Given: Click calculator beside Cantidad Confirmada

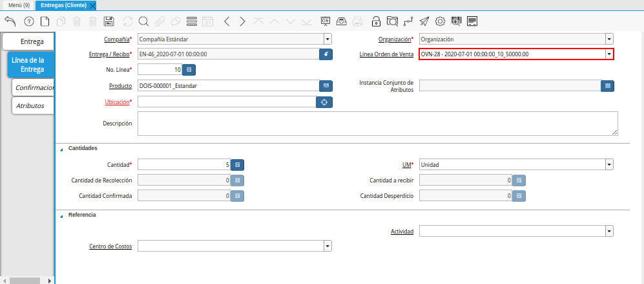Looking at the screenshot, I should tap(238, 196).
